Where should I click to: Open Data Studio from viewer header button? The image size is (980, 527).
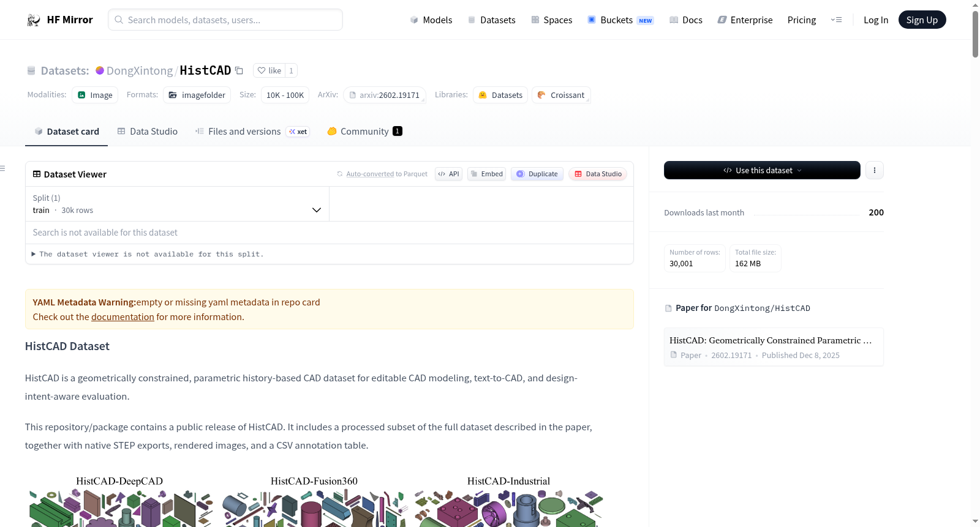pos(598,174)
